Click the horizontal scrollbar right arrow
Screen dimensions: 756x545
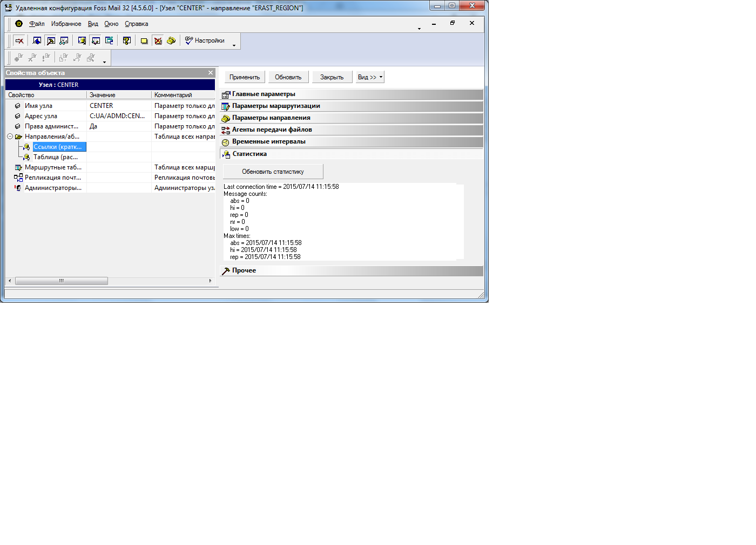click(x=211, y=281)
